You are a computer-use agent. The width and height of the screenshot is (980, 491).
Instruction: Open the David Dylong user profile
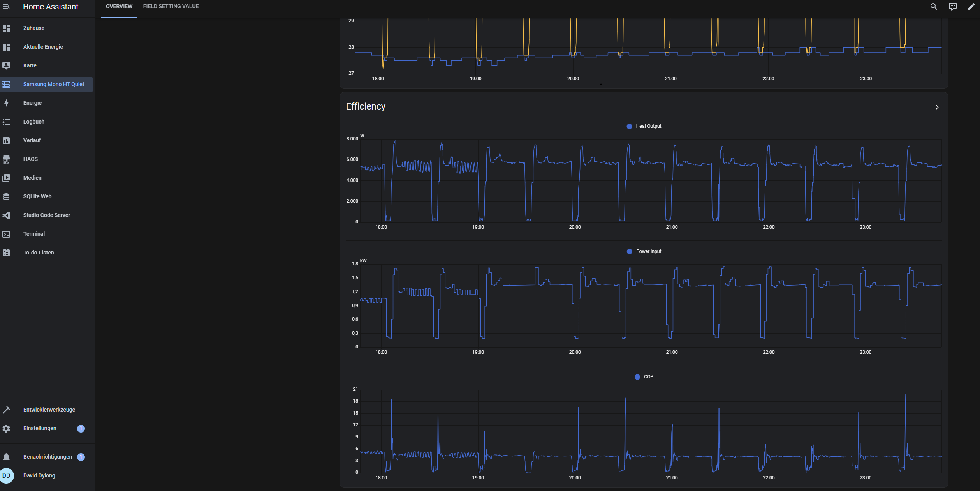pos(39,475)
